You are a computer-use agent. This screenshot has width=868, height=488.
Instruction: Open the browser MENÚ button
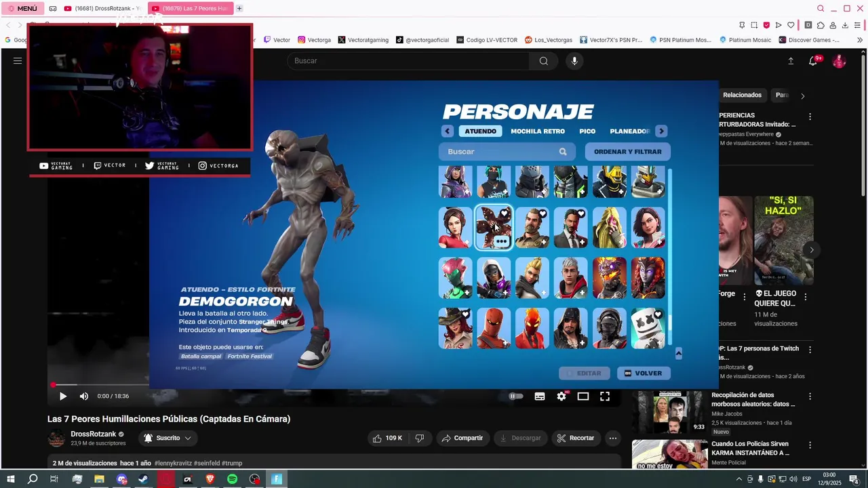(22, 9)
